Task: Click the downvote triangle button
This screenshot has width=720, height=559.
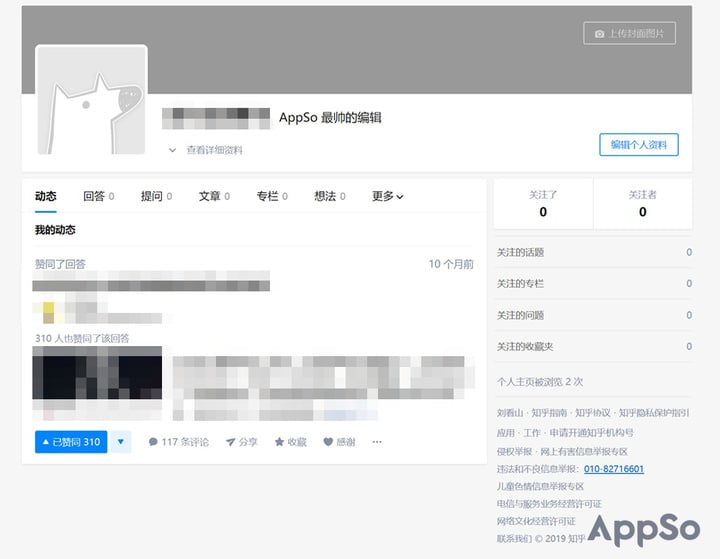Action: pyautogui.click(x=121, y=442)
